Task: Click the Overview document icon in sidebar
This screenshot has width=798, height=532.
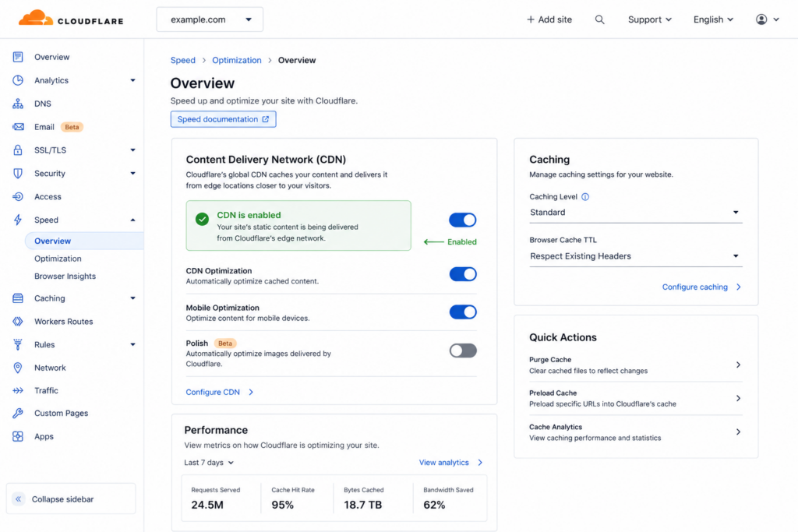Action: [18, 57]
